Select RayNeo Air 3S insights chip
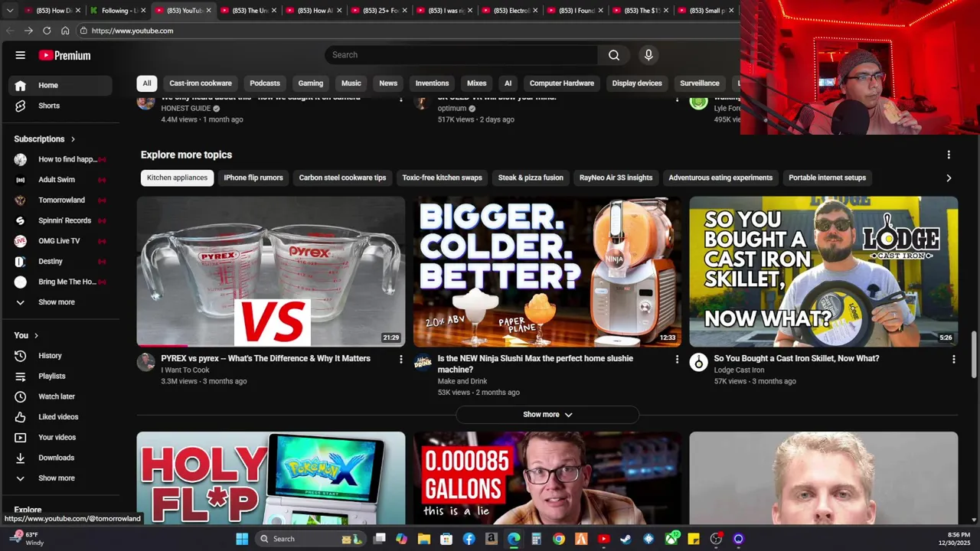Viewport: 980px width, 551px height. pyautogui.click(x=616, y=178)
